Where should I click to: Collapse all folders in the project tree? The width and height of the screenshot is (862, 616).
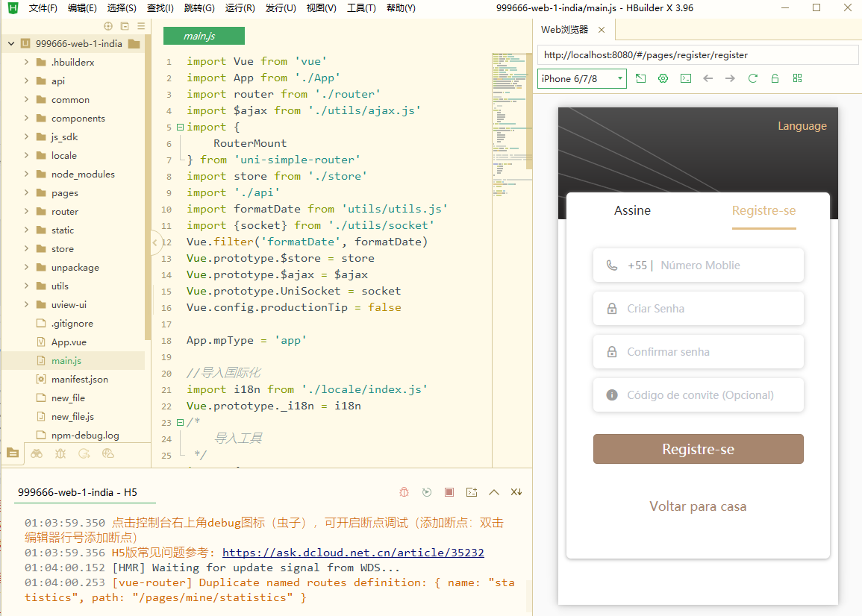[125, 26]
